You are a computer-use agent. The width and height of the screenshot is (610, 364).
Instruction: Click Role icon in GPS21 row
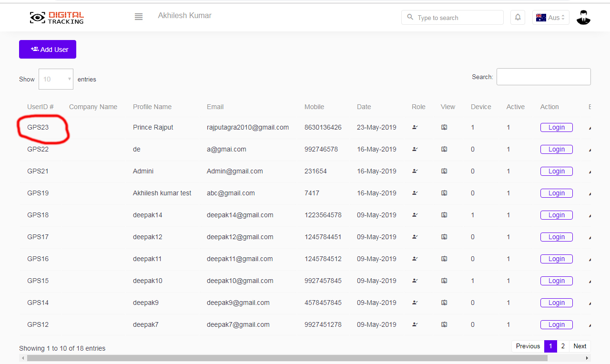point(415,171)
